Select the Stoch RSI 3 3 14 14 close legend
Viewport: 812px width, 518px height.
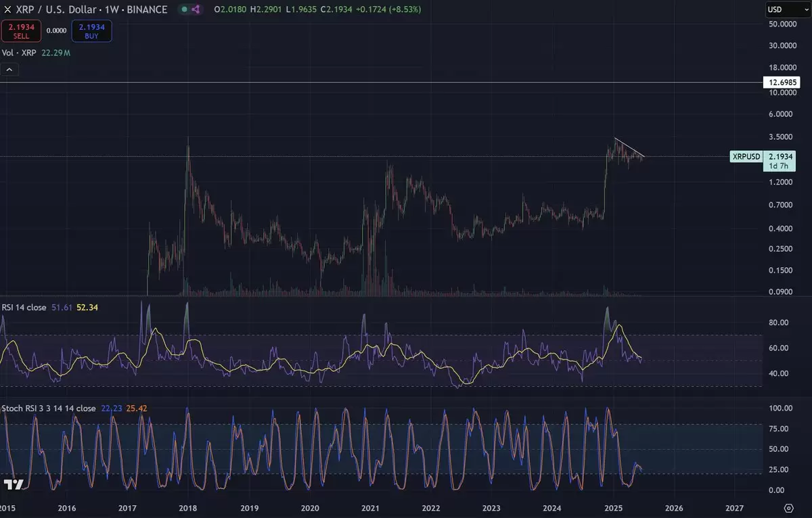(x=49, y=408)
